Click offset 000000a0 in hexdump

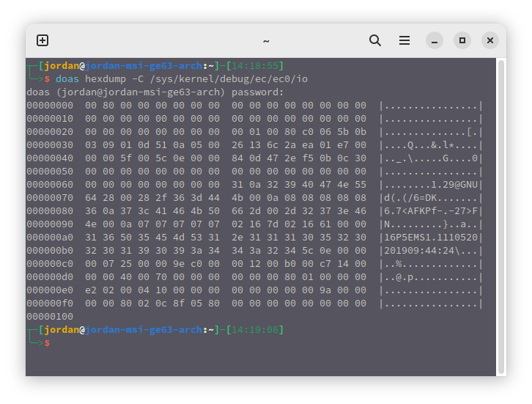(x=50, y=238)
